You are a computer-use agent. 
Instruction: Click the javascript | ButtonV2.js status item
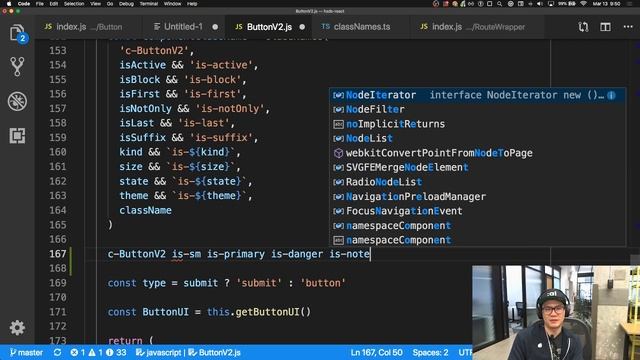(x=188, y=352)
